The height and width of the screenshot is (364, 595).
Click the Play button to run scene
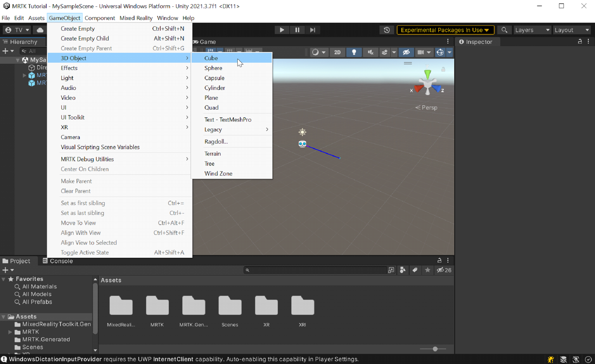(x=282, y=30)
